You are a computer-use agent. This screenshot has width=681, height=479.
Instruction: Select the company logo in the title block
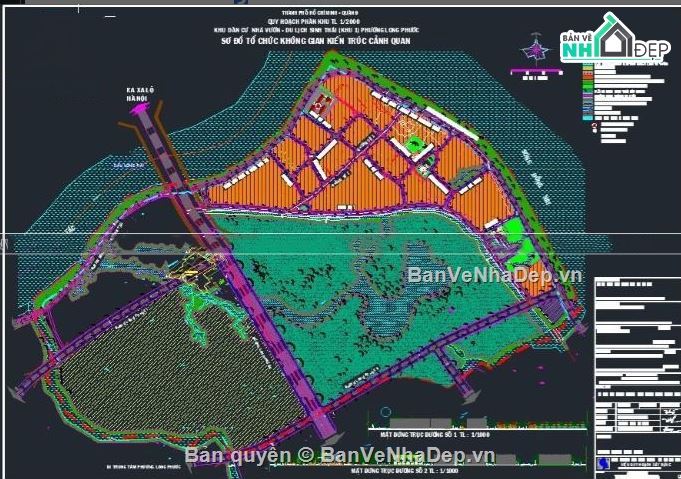tap(604, 463)
